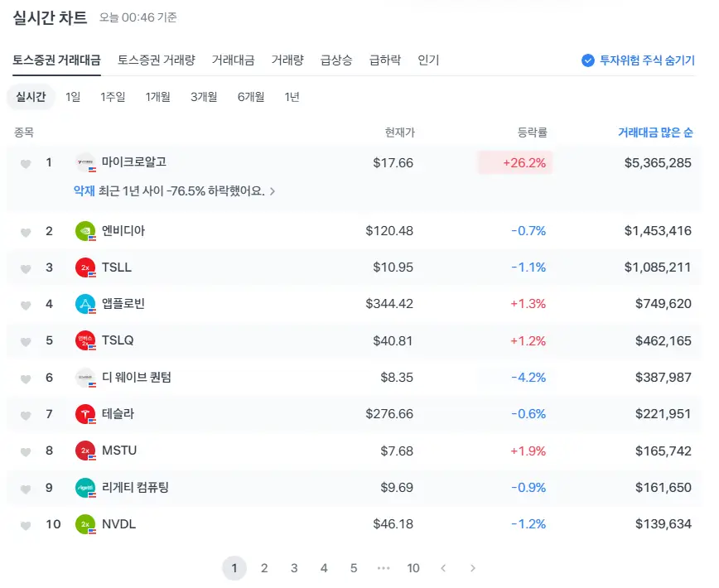Favorite MSTU using the heart icon
Image resolution: width=719 pixels, height=588 pixels.
coord(26,452)
